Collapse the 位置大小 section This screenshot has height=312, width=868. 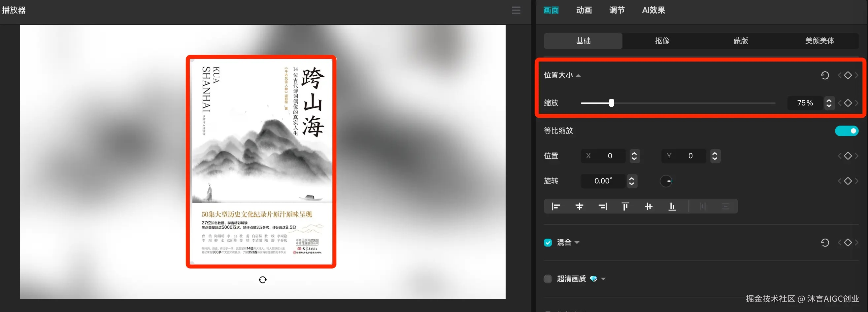(578, 76)
